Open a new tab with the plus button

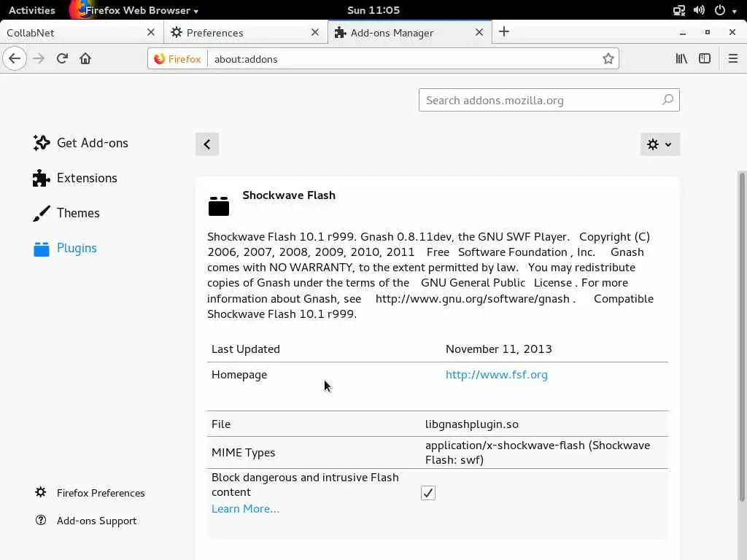pos(503,32)
